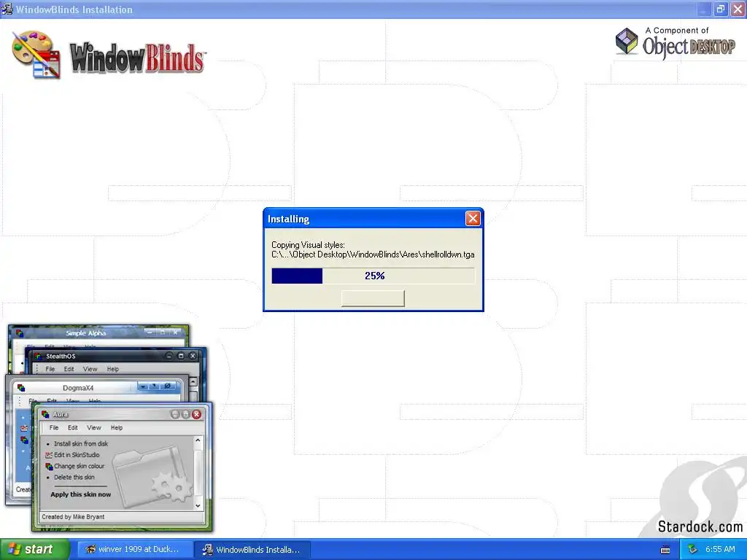Restore down the WindowBlinds Installation window
747x560 pixels.
(x=720, y=9)
